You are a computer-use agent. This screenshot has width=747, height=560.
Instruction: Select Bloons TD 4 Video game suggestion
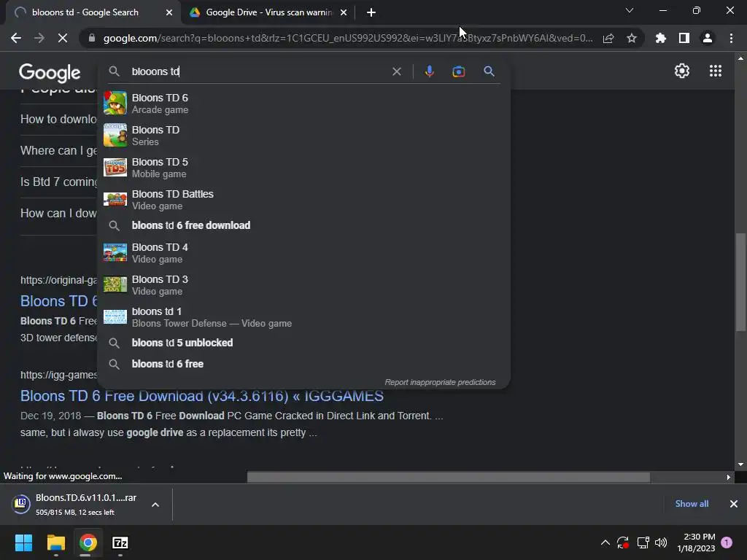[304, 253]
